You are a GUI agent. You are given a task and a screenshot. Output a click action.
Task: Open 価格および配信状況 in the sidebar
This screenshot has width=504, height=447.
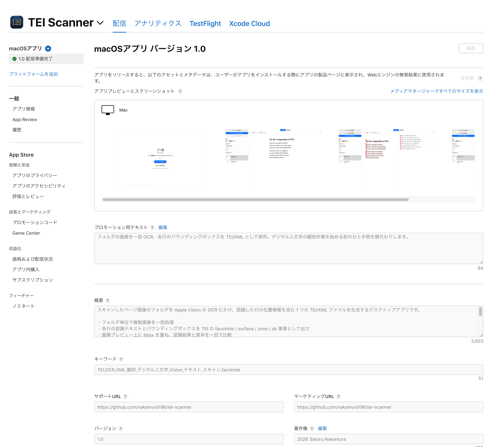(x=33, y=259)
